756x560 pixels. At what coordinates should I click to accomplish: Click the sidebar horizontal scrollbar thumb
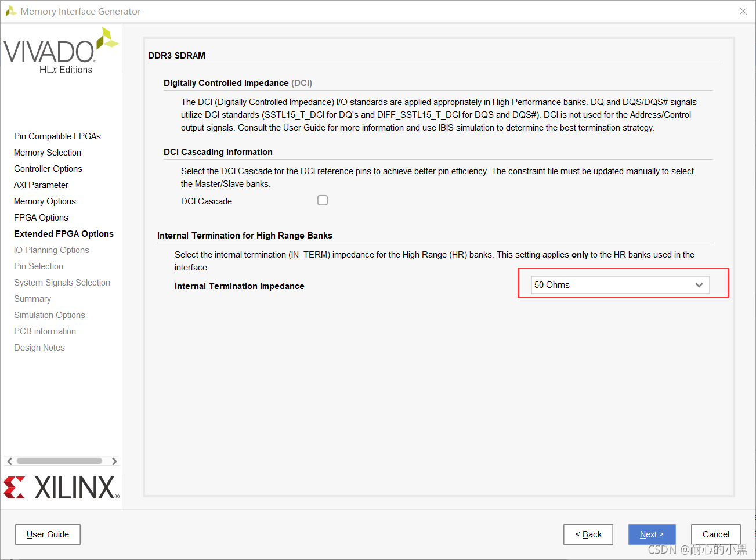pyautogui.click(x=59, y=461)
